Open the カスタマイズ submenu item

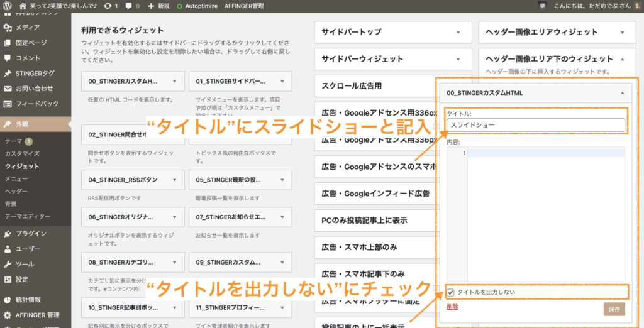22,153
